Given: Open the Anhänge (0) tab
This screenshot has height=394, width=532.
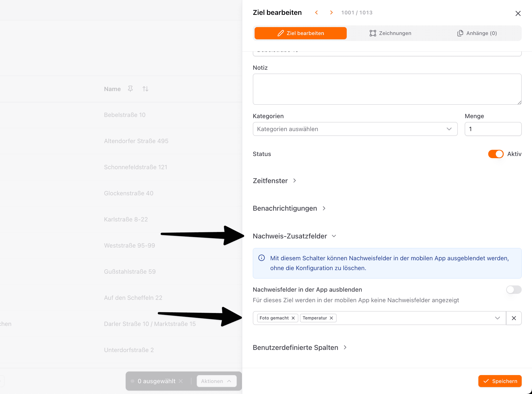Looking at the screenshot, I should click(477, 33).
